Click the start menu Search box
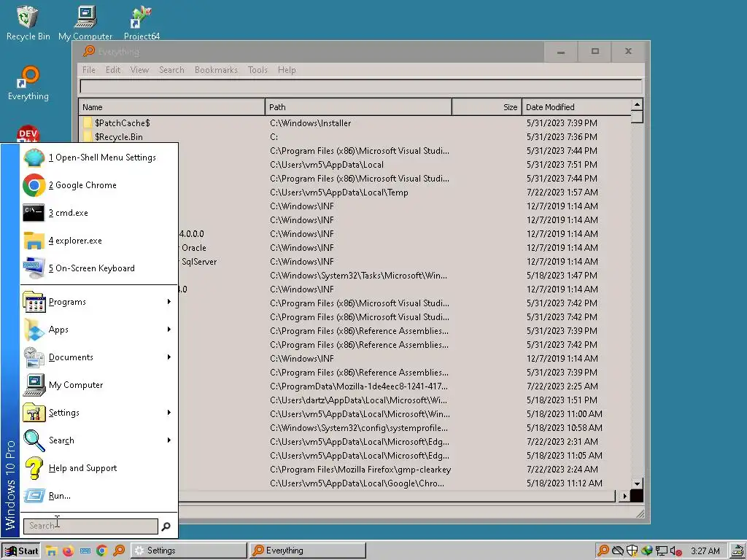747x560 pixels. [x=90, y=526]
